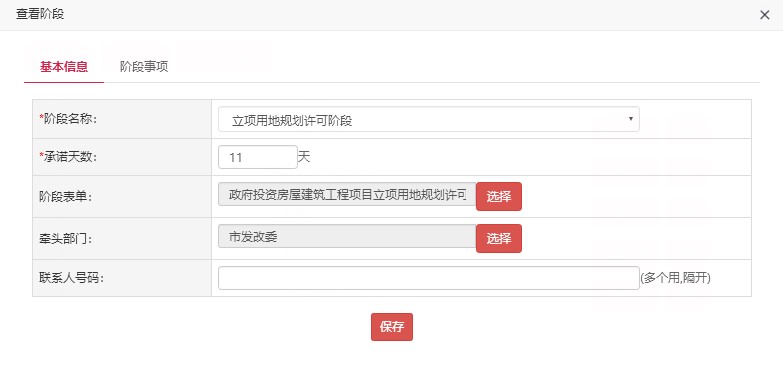Click the 阶段表单 row label

click(67, 196)
